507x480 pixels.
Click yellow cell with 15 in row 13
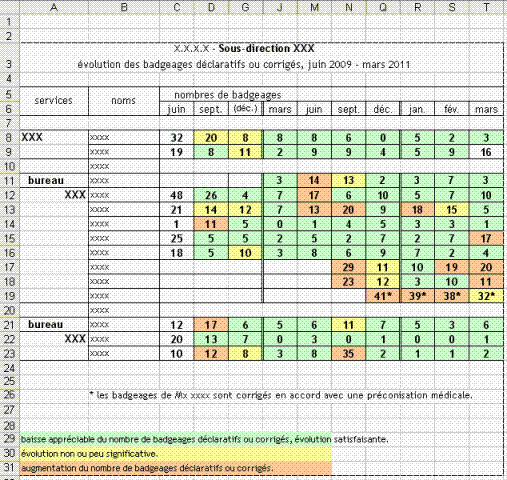click(452, 210)
